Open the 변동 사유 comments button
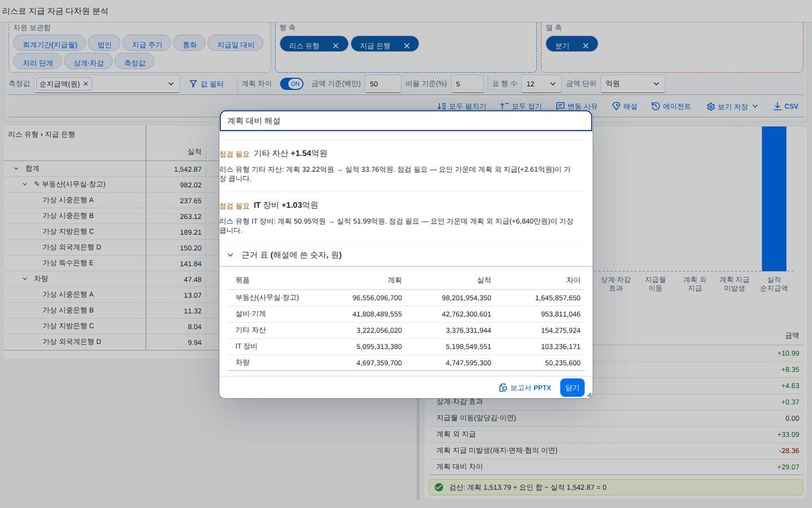The height and width of the screenshot is (508, 812). [x=577, y=106]
